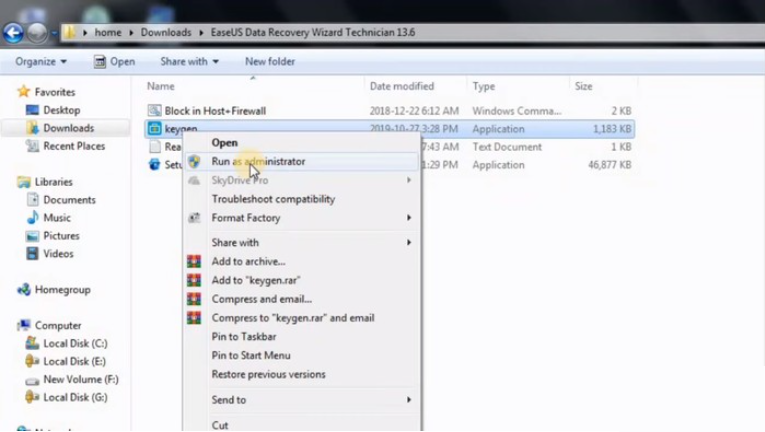
Task: Click the New folder button
Action: pyautogui.click(x=270, y=62)
